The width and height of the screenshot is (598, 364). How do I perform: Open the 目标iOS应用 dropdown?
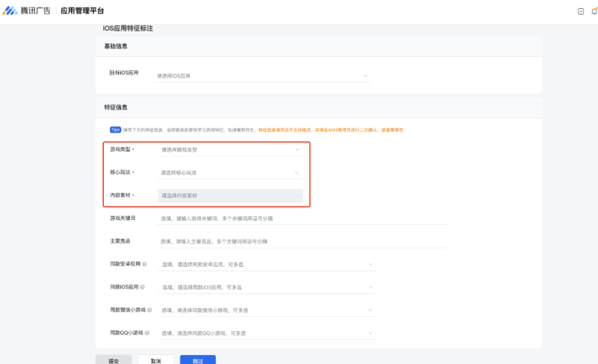262,75
